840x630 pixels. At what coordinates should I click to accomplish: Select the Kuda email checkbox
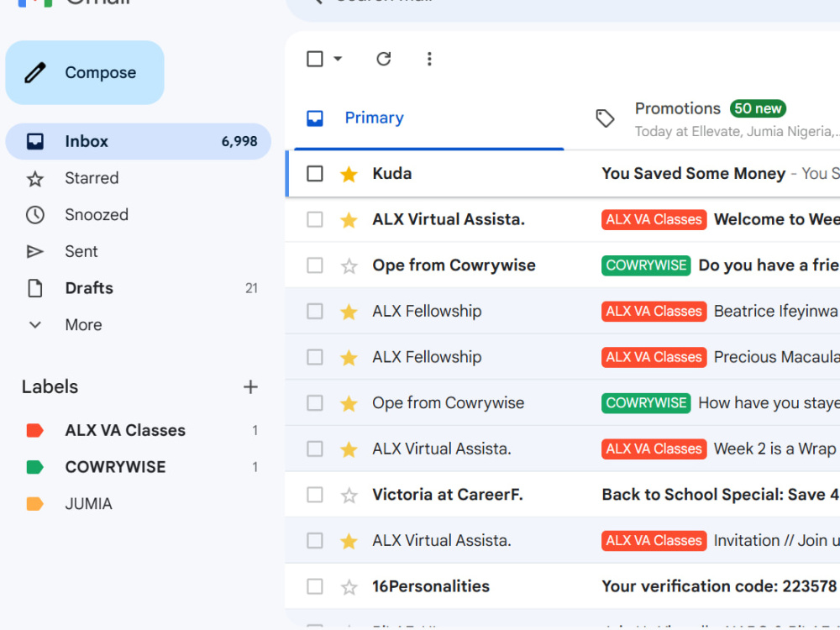coord(315,174)
